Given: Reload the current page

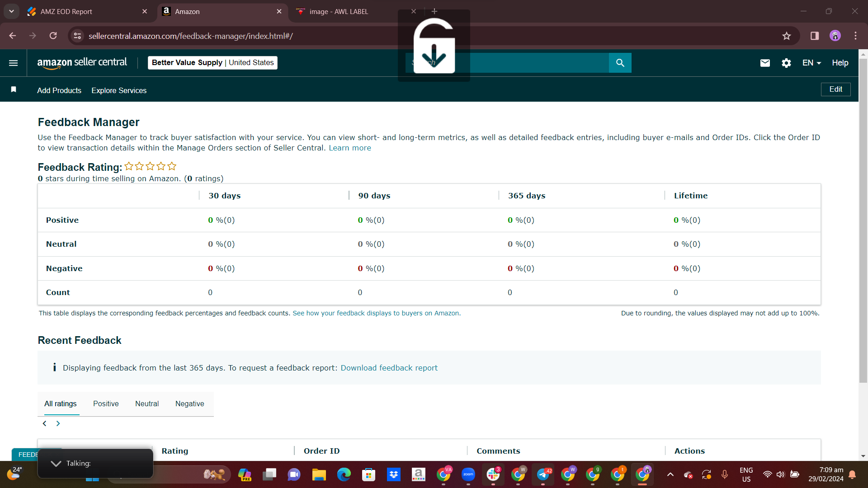Looking at the screenshot, I should tap(53, 36).
